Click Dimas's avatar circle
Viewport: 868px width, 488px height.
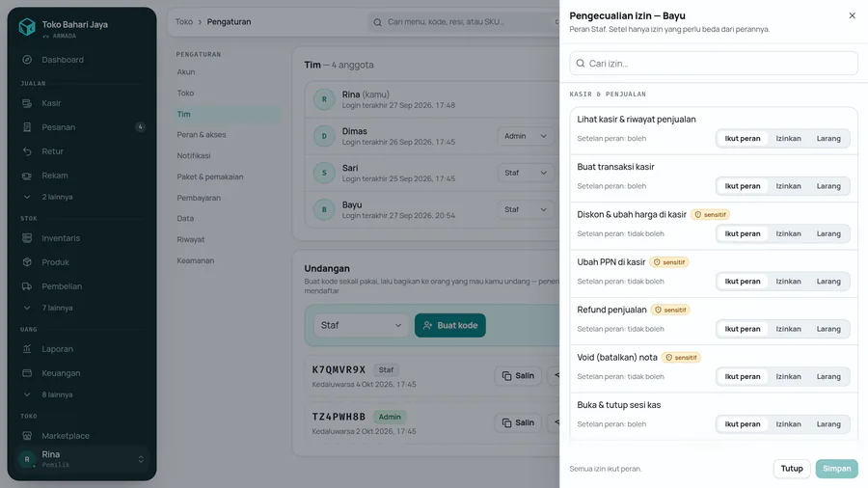[x=324, y=136]
